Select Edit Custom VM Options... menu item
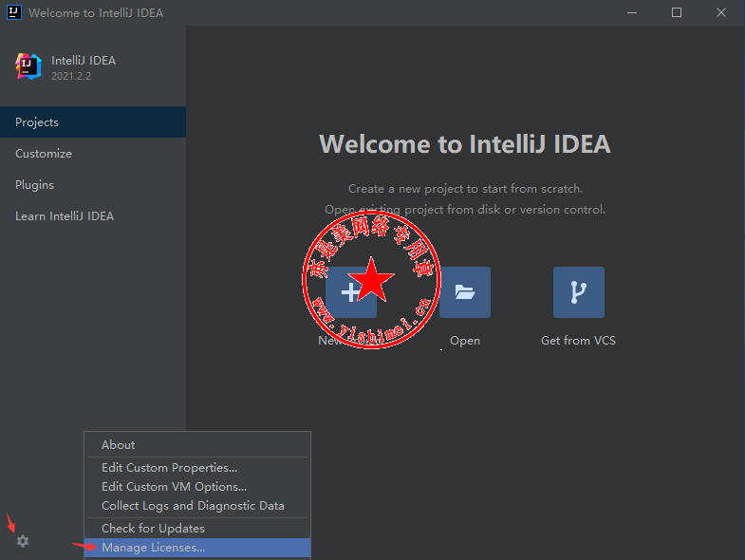 point(197,487)
